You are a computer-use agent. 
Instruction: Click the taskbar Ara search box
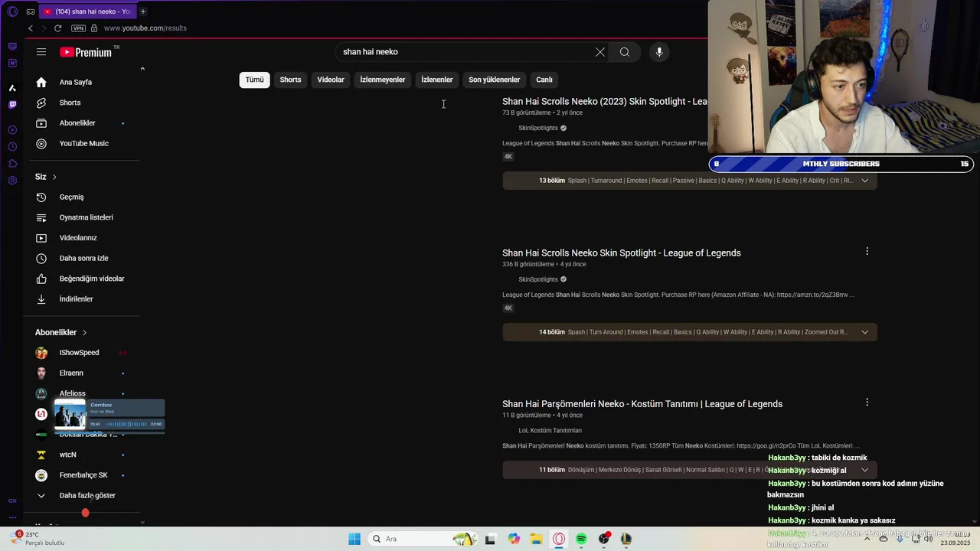click(x=423, y=539)
